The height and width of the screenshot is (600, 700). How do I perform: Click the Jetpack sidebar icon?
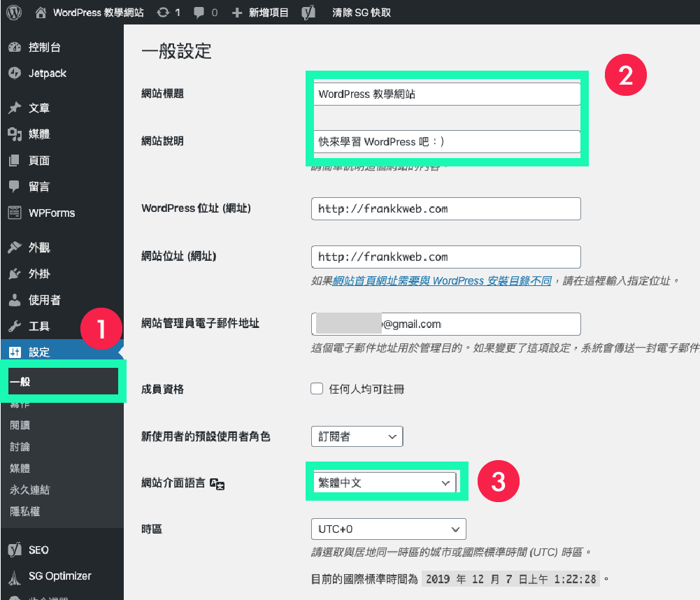pos(15,73)
